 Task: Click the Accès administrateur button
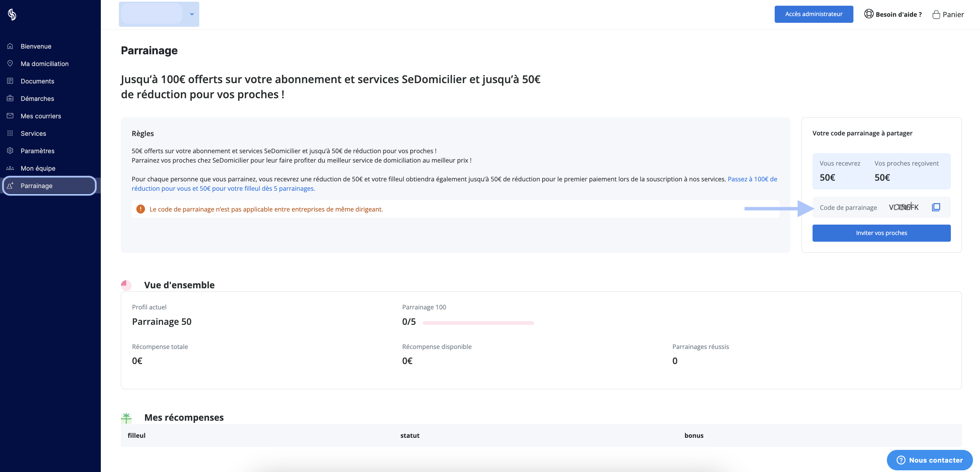click(814, 14)
